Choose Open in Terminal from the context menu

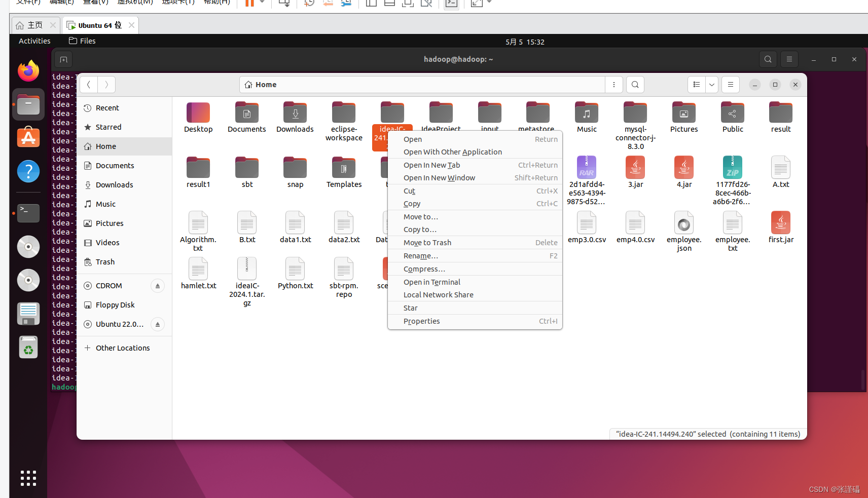coord(432,282)
